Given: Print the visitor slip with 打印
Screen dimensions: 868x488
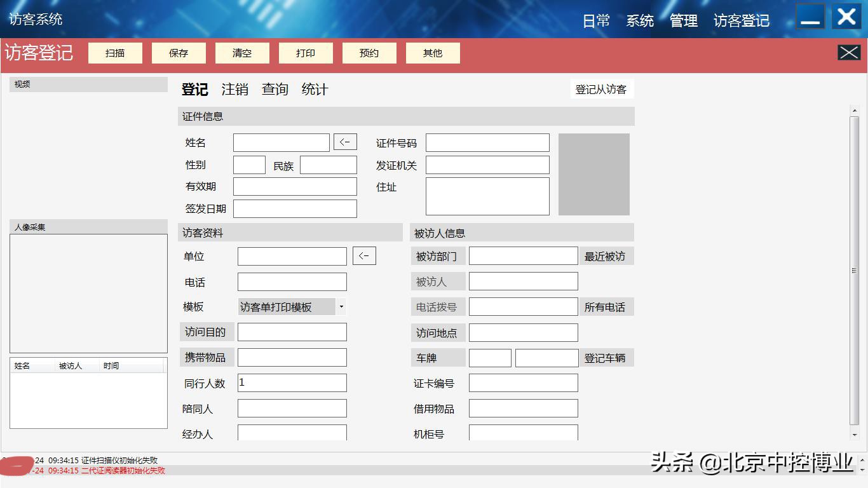Looking at the screenshot, I should [306, 53].
